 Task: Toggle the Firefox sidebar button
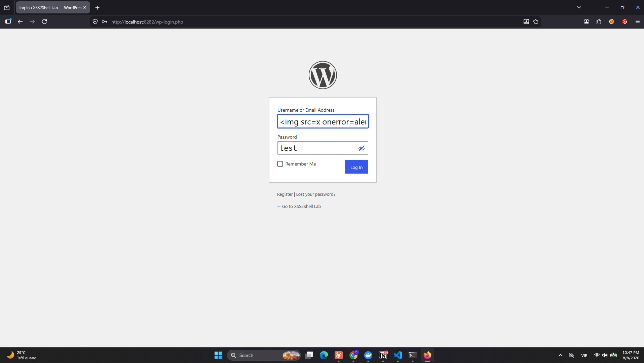(x=8, y=22)
